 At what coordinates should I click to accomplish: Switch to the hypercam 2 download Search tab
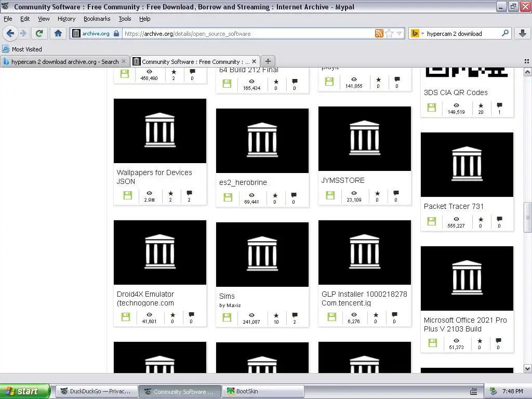(64, 61)
